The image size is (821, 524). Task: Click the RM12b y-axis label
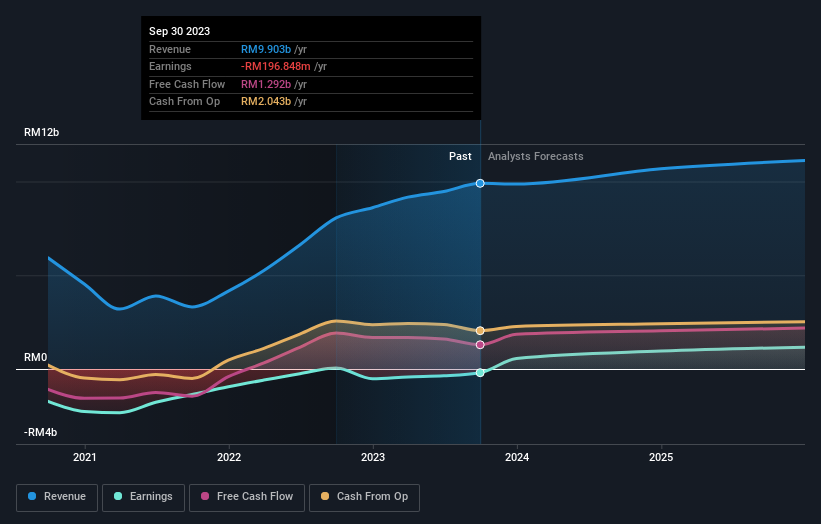click(x=41, y=132)
